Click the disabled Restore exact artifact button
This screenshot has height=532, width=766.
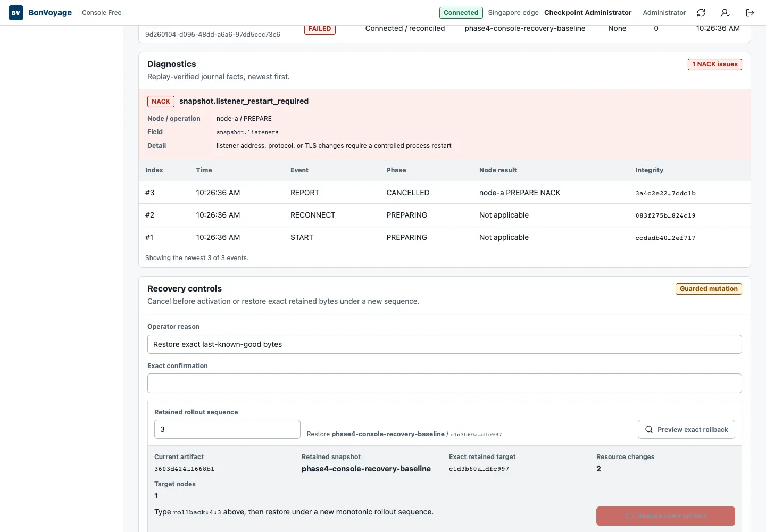click(x=665, y=516)
